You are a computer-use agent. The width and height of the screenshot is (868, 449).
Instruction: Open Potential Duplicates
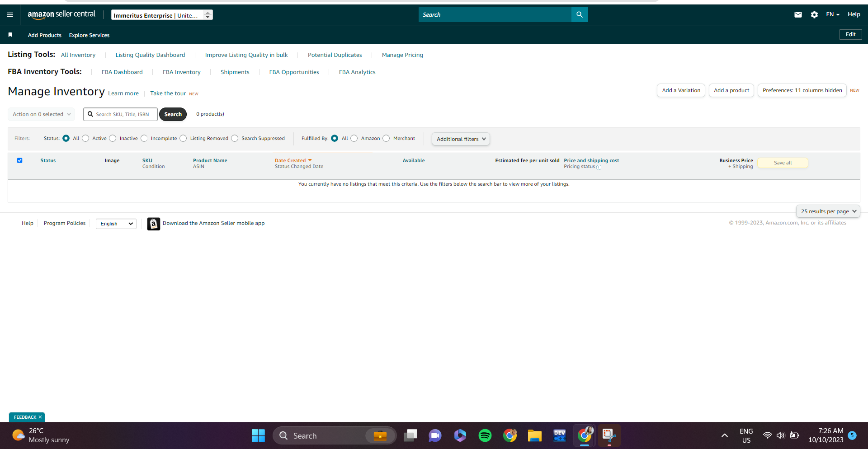pos(335,55)
